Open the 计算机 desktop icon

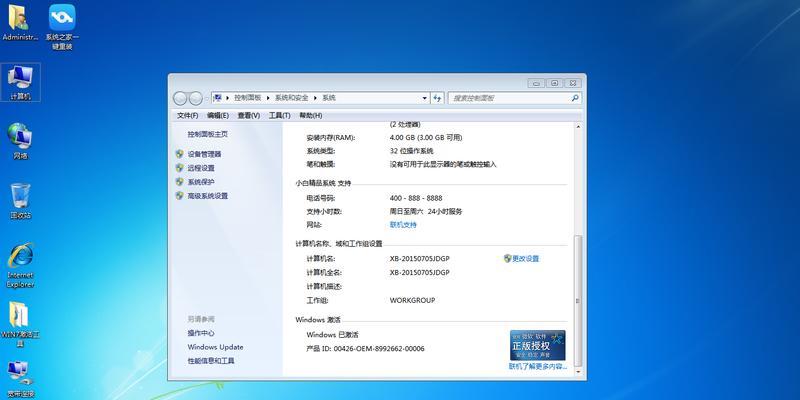coord(20,78)
